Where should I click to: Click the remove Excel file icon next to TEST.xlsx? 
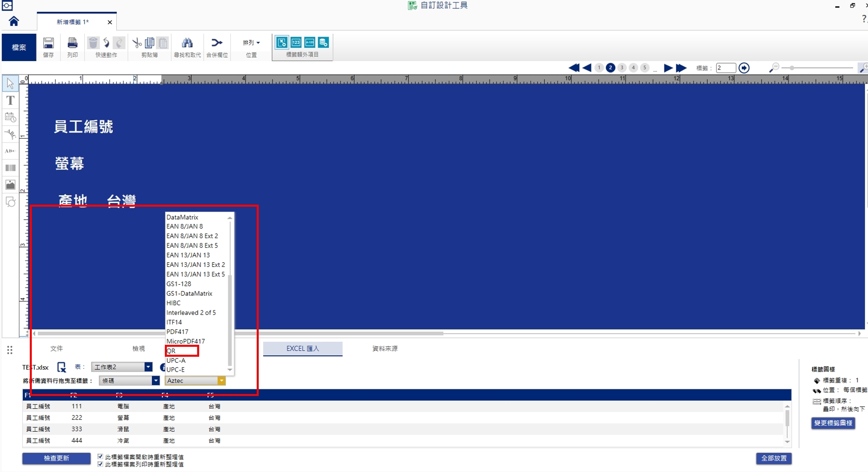click(x=62, y=367)
